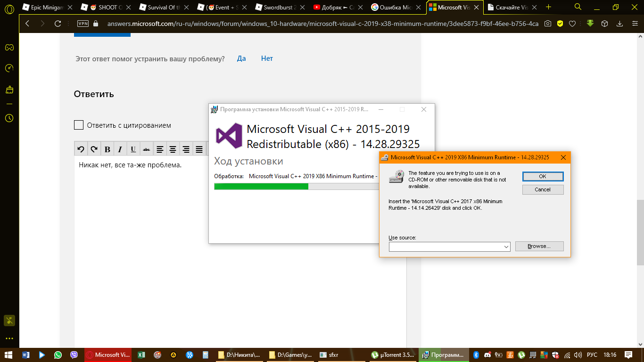Reload the current page
Screen dimensions: 644x362
(58, 24)
